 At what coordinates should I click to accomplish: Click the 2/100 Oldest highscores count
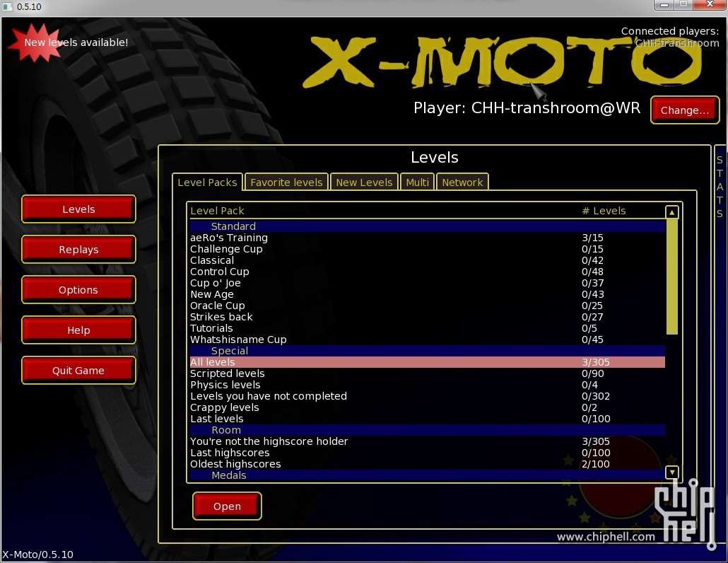point(596,464)
